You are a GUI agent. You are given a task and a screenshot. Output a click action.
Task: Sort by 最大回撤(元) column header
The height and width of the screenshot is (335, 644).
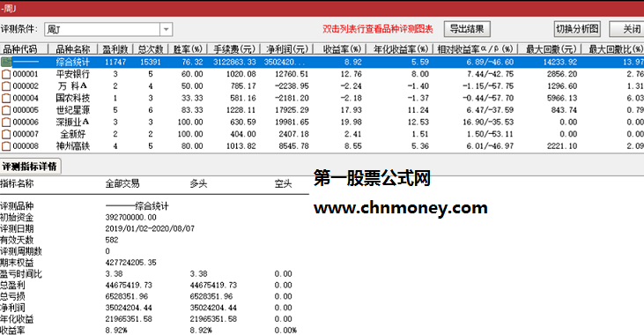[x=550, y=49]
